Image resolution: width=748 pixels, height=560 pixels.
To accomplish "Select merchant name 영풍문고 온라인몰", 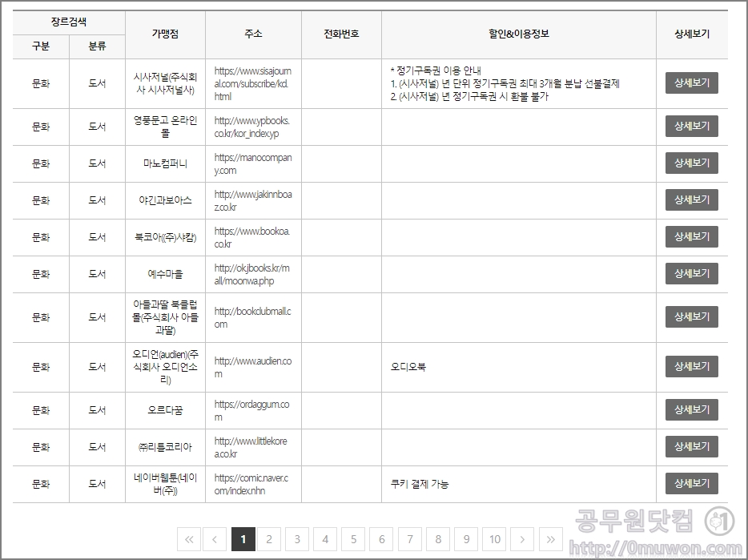I will (x=165, y=127).
